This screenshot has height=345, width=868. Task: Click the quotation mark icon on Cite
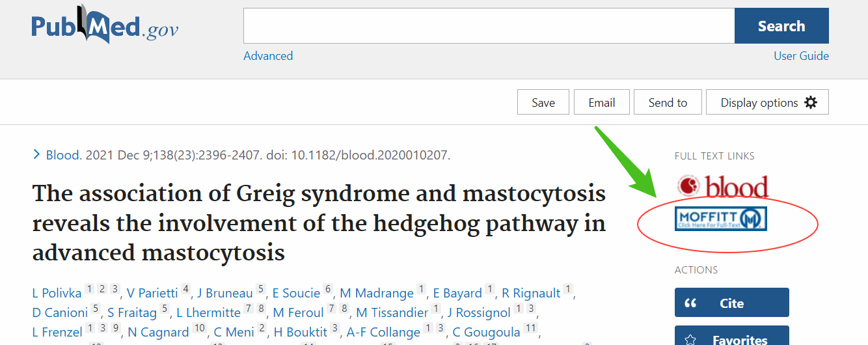[x=691, y=303]
